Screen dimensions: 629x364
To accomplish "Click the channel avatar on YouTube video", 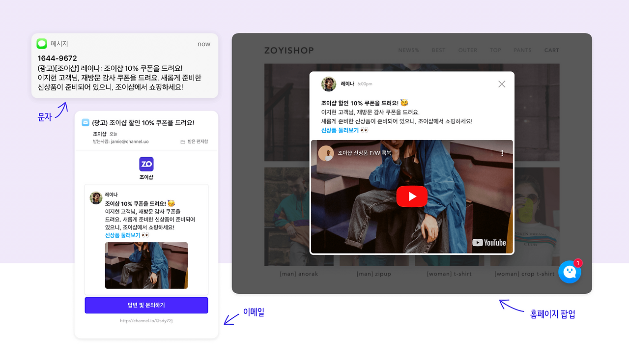I will 326,153.
